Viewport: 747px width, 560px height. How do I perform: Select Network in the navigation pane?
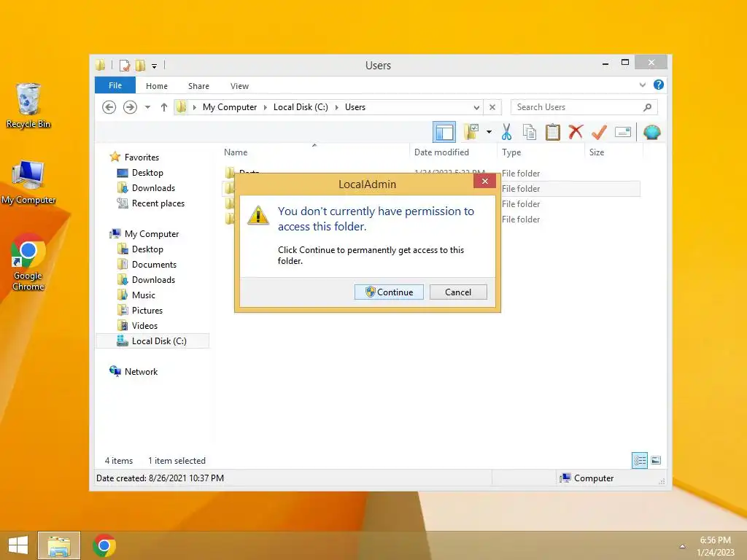pyautogui.click(x=141, y=371)
